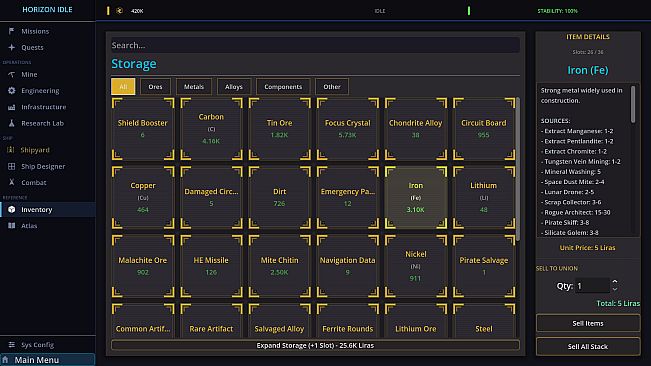Click the storage grid vertical scrollbar
The height and width of the screenshot is (366, 651).
pos(518,169)
